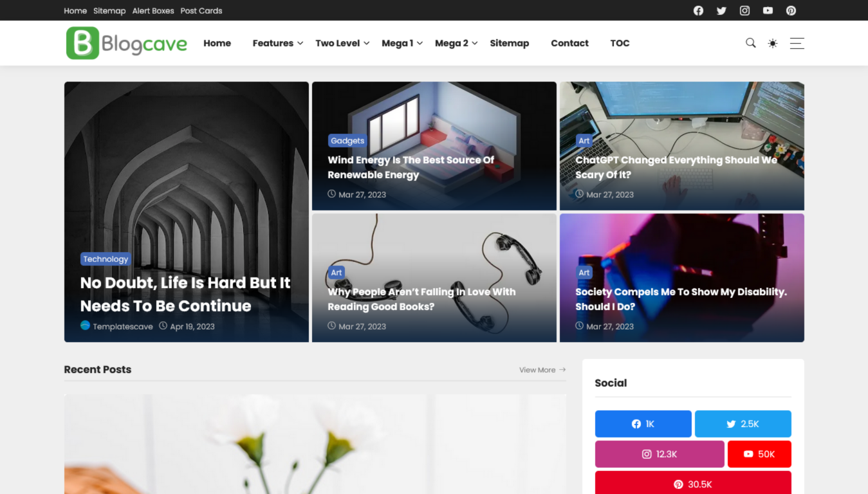
Task: Open Alert Boxes link in top bar
Action: click(153, 10)
